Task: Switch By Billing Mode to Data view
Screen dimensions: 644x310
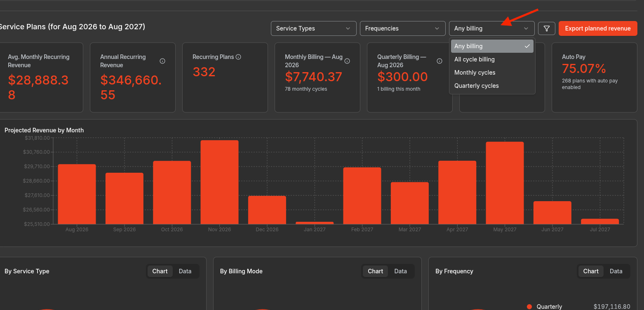Action: tap(400, 271)
